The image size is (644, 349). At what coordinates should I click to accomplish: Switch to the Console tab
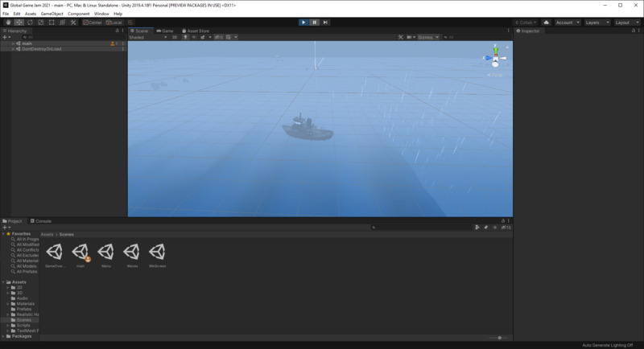click(41, 220)
